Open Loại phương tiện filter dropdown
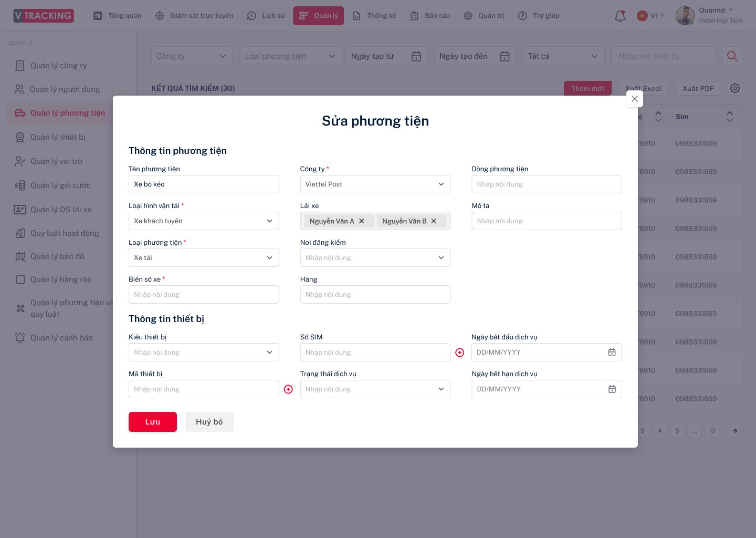The height and width of the screenshot is (538, 756). 291,56
